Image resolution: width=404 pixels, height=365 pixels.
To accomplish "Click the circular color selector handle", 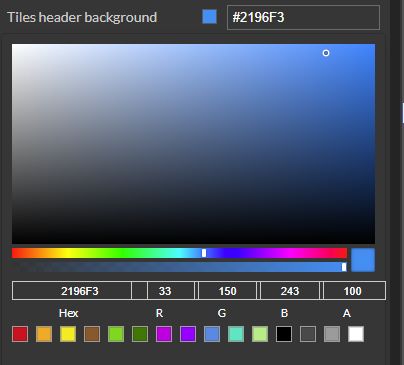I will 326,53.
